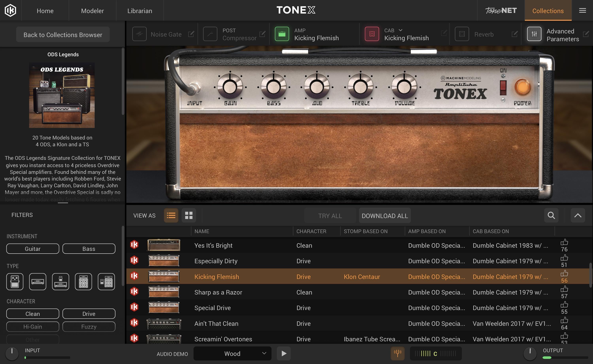Screen dimensions: 593x364
Task: Collapse the tone list with the chevron
Action: pos(578,215)
